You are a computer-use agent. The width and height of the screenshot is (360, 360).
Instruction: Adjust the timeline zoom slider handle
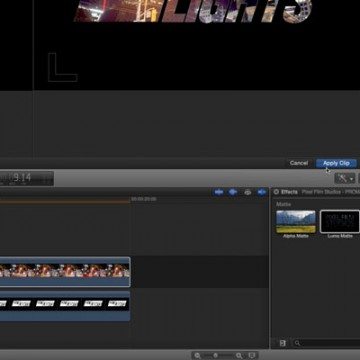(216, 355)
